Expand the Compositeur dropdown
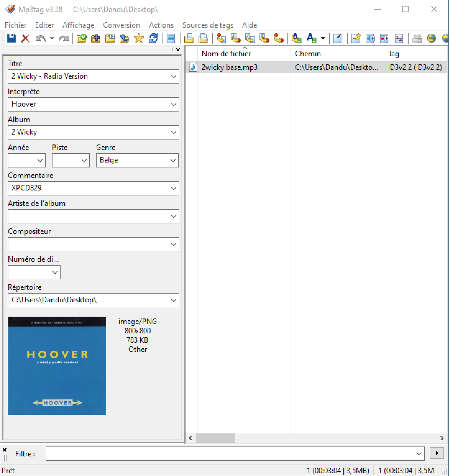449x476 pixels. pyautogui.click(x=173, y=244)
